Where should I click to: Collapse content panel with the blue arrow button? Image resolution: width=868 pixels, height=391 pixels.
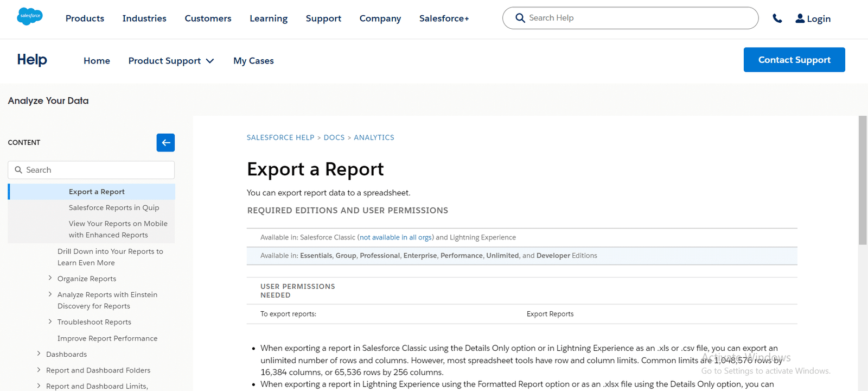tap(165, 142)
